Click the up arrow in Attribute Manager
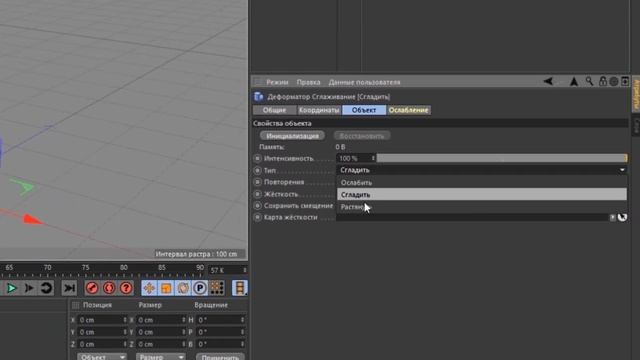 pos(574,82)
